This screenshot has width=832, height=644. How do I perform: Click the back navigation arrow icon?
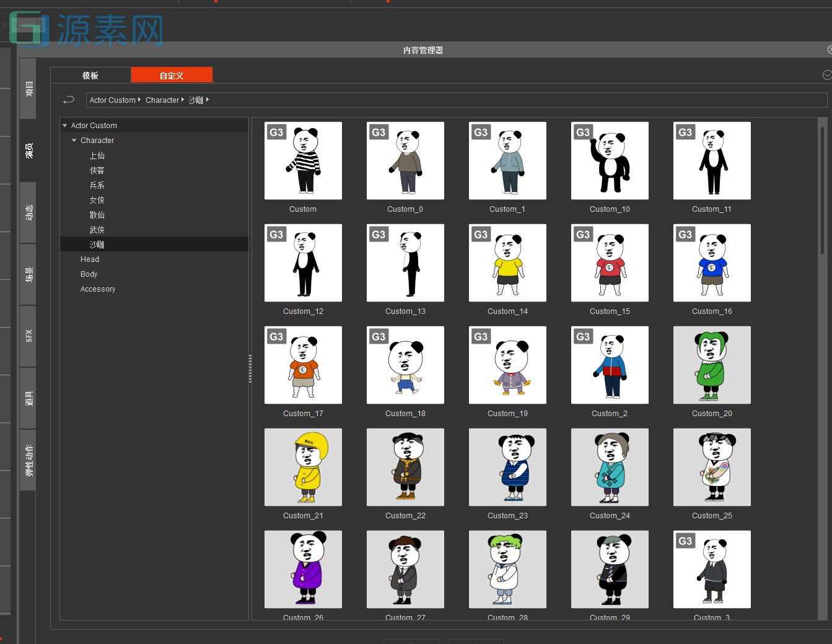[x=69, y=100]
